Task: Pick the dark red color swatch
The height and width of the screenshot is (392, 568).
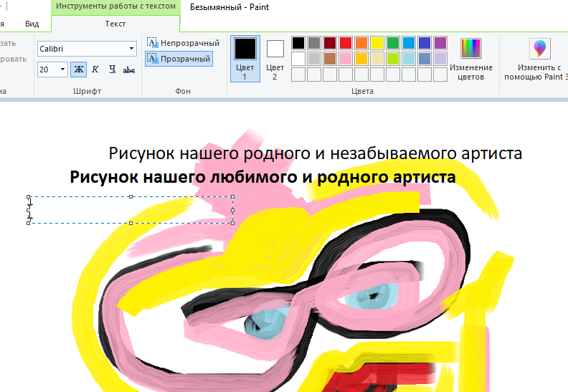Action: (330, 43)
